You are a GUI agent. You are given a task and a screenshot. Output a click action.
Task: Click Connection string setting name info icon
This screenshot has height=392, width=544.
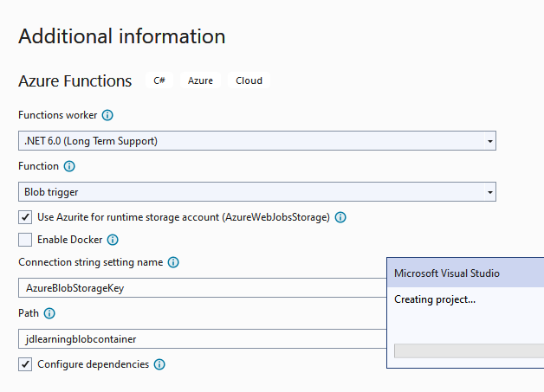tap(173, 262)
